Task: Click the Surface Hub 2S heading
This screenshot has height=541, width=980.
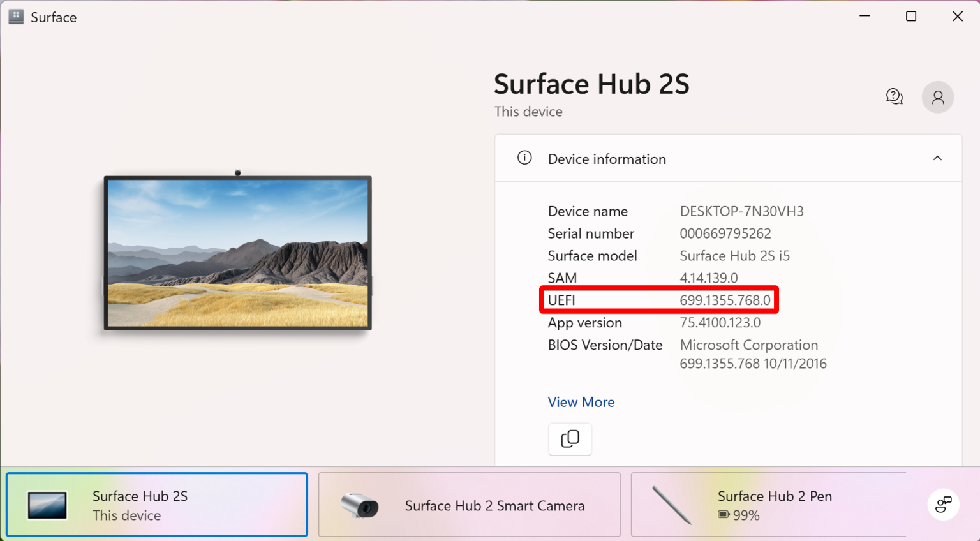Action: [591, 84]
